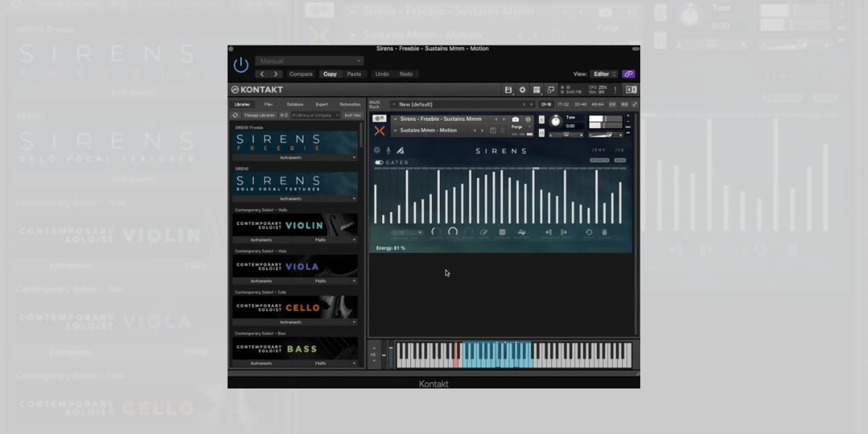Toggle the Gater random dice button
The width and height of the screenshot is (868, 434).
503,232
